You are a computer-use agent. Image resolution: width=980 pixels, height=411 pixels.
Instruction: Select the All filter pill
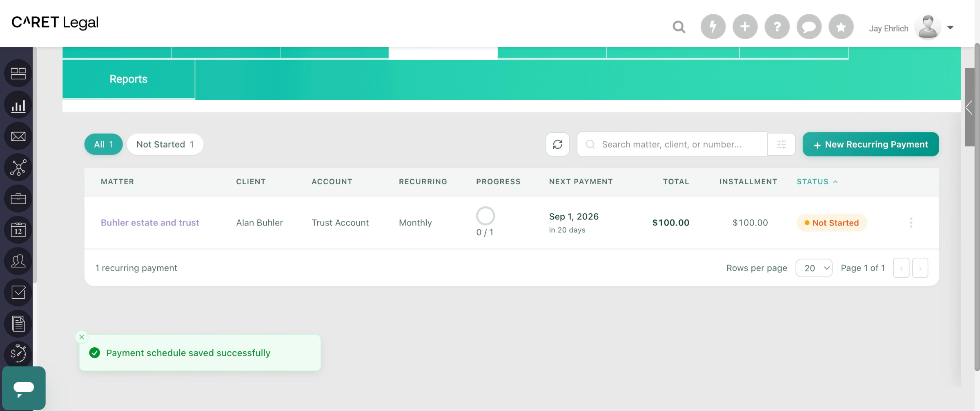pos(103,144)
